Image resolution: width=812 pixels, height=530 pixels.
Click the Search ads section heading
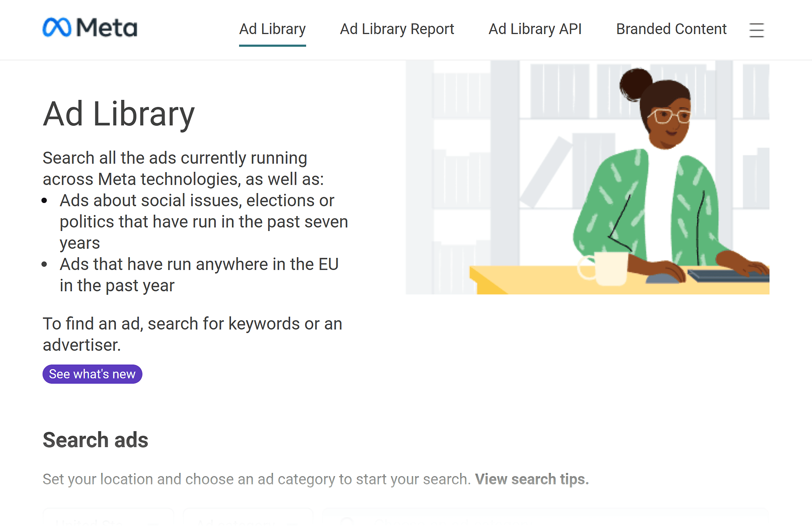95,440
